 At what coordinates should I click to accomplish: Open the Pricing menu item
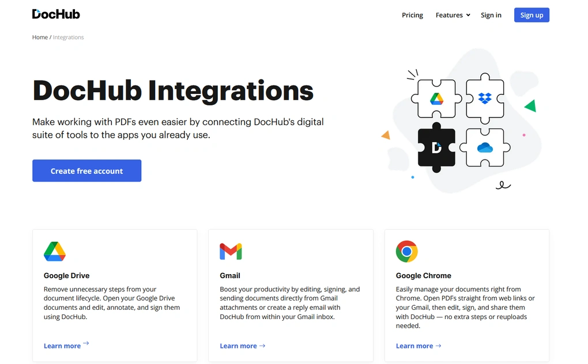tap(412, 15)
